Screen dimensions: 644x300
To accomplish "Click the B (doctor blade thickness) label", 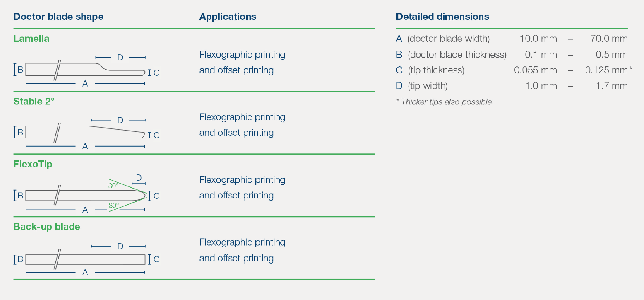I will 451,55.
